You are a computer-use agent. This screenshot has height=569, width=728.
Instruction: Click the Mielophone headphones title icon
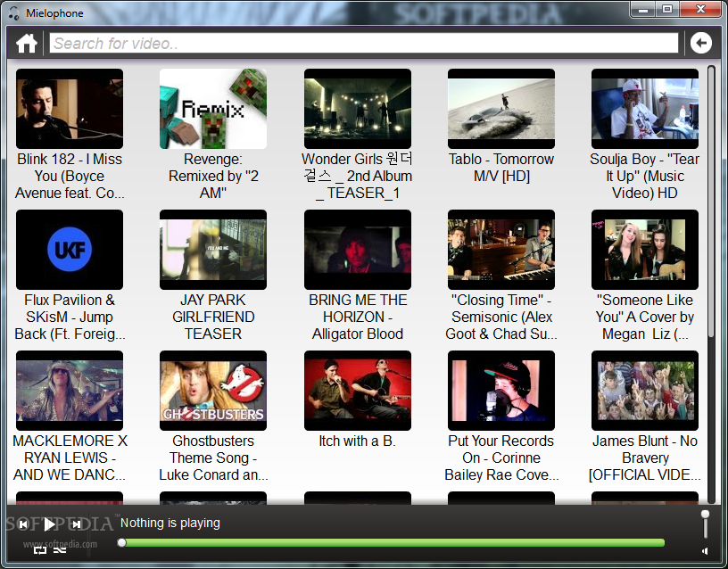coord(14,13)
